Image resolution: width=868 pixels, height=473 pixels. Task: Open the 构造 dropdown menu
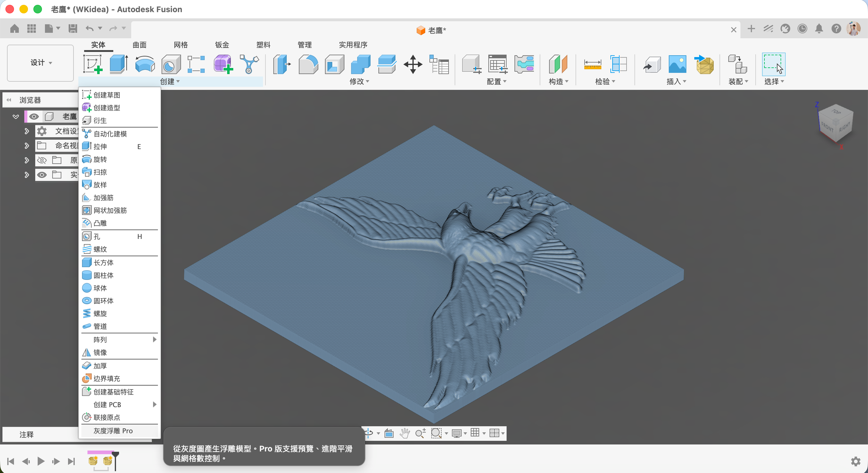point(558,82)
